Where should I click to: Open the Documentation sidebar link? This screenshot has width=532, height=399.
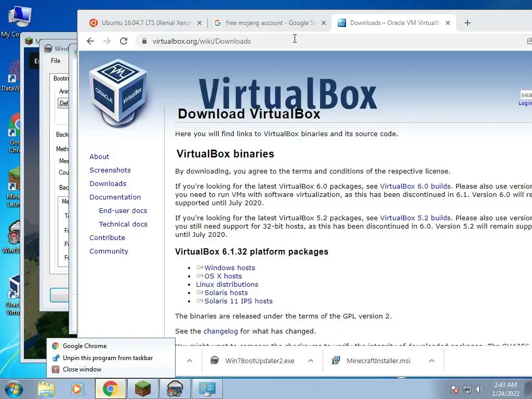(115, 197)
